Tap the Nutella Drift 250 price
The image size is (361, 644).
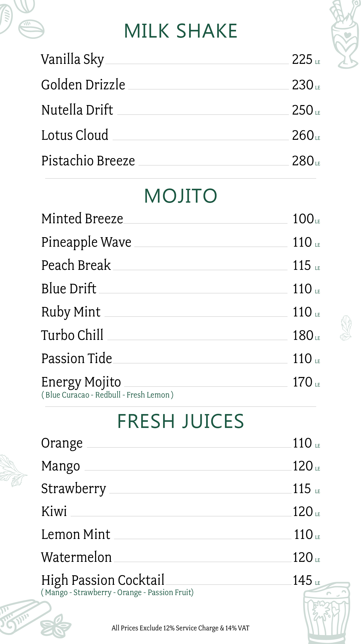coord(303,110)
